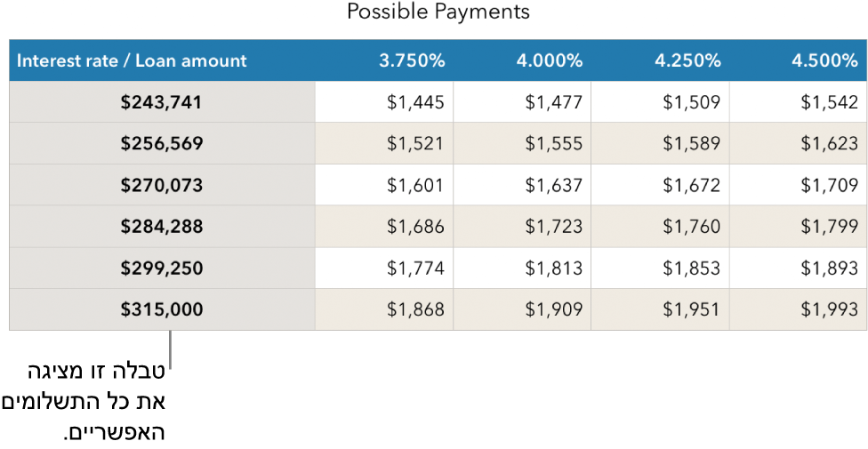This screenshot has height=449, width=868.
Task: Click the $270,073 loan amount row header
Action: [x=162, y=185]
